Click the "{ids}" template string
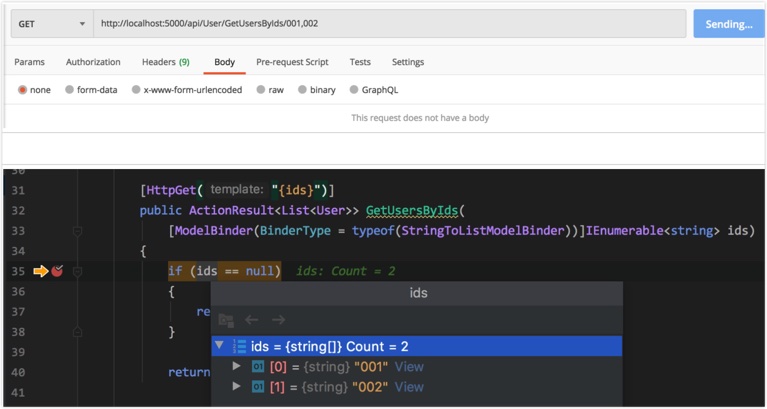 [298, 190]
